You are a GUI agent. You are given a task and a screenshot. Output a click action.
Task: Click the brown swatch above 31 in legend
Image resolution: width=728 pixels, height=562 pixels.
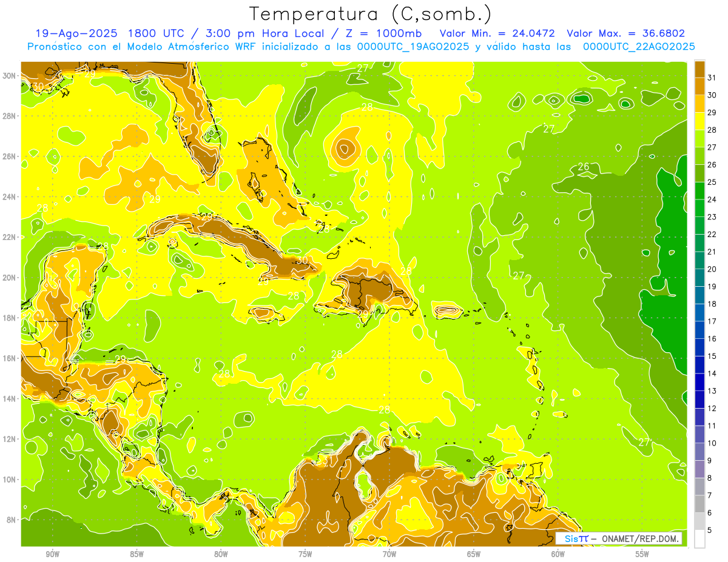699,69
